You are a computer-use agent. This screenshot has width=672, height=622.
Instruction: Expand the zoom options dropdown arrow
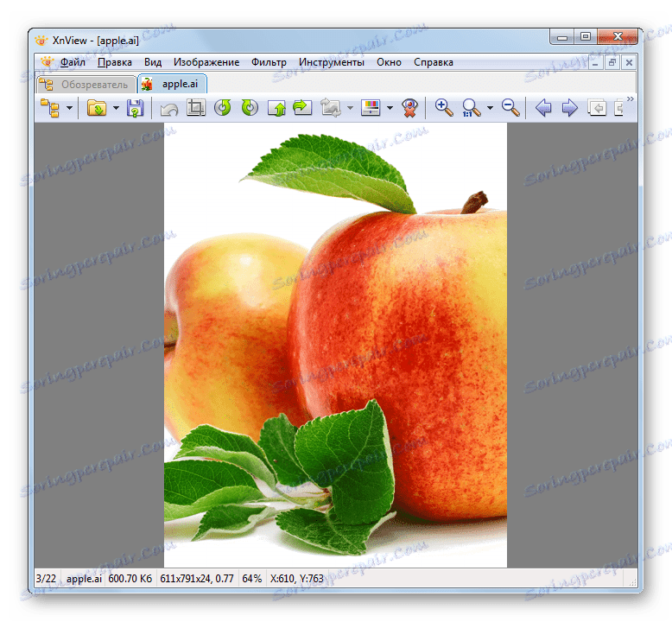click(490, 108)
